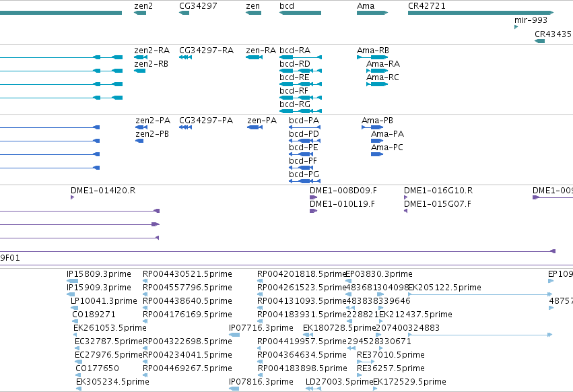Click the bcd-RG transcript

301,111
